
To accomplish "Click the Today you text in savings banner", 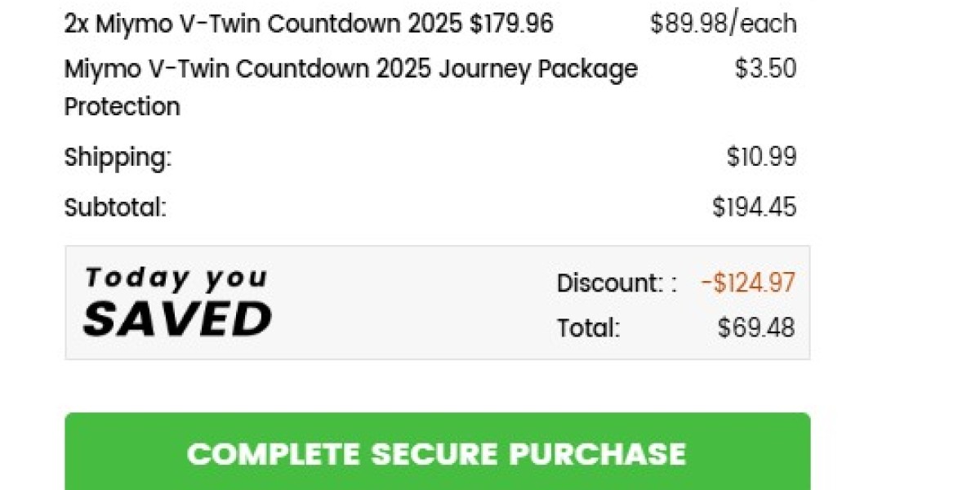I will point(176,278).
